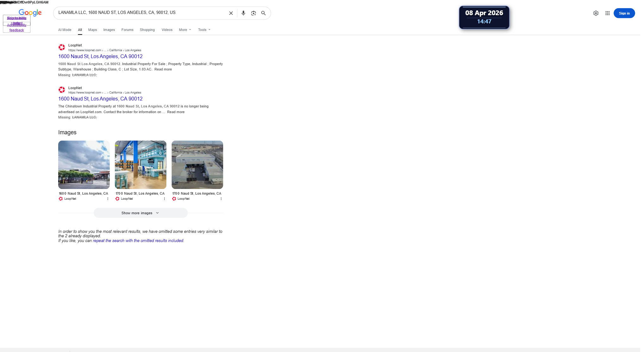Viewport: 644px width, 352px height.
Task: Start voice search with the microphone icon
Action: 243,13
